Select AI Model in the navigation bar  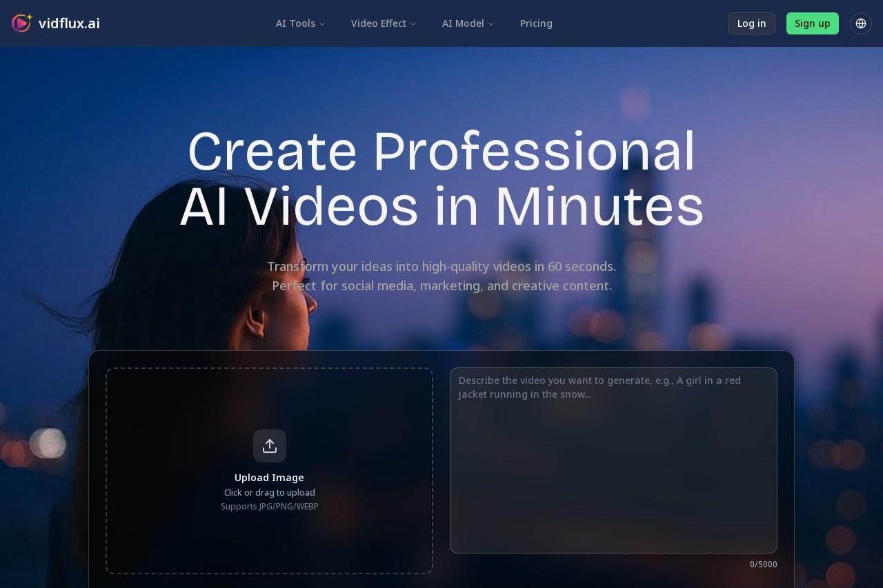point(463,23)
